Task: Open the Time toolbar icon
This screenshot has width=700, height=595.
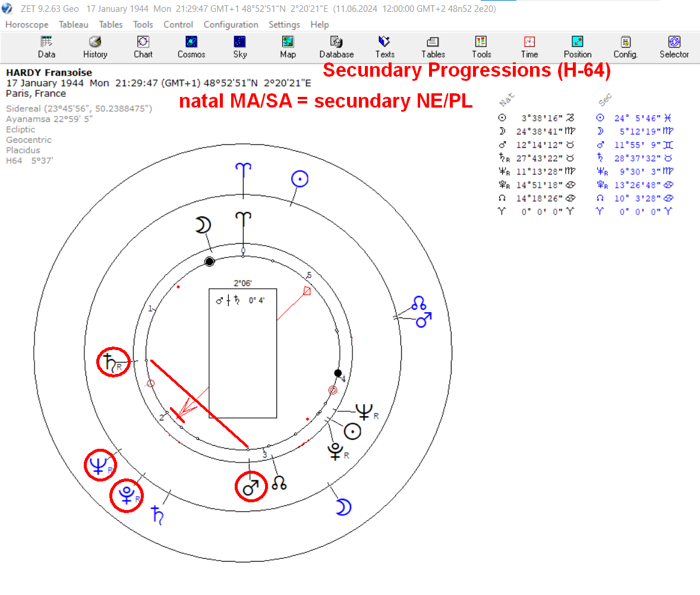Action: coord(529,48)
